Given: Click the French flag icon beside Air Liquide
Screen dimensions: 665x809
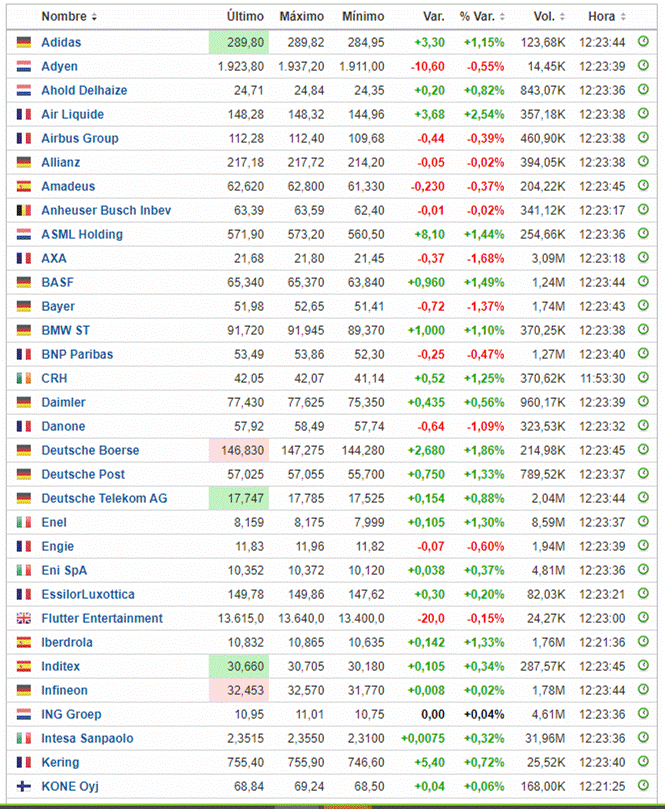Looking at the screenshot, I should click(23, 114).
